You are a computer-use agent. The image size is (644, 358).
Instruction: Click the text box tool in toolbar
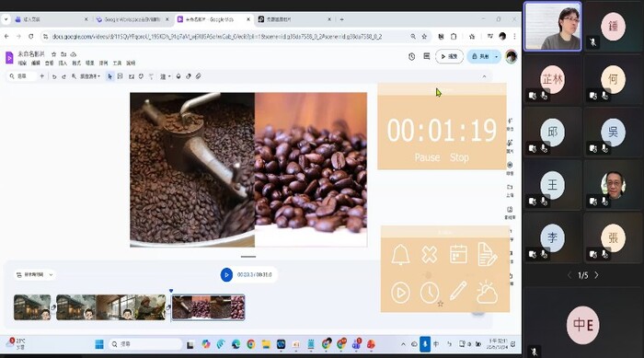(120, 76)
